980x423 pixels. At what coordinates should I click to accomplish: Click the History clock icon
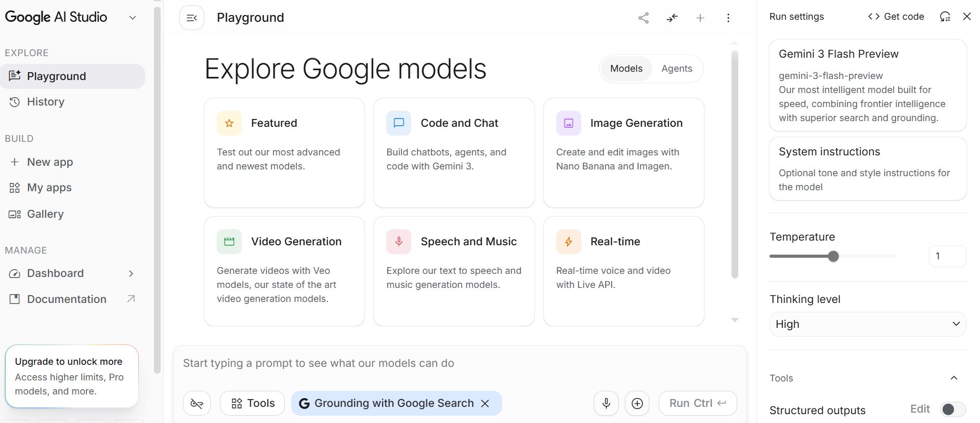tap(15, 102)
